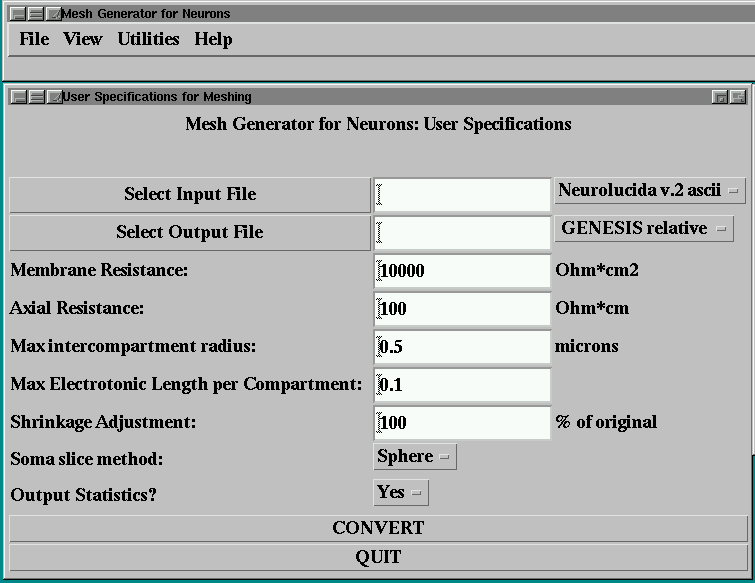Expand the GENESIS relative output dropdown

click(643, 228)
